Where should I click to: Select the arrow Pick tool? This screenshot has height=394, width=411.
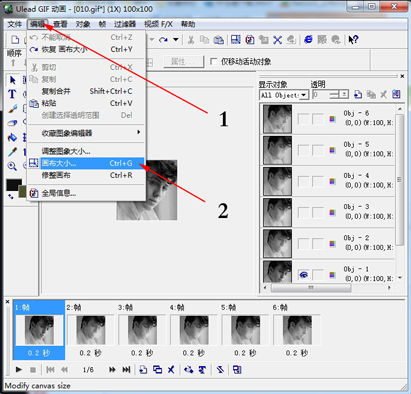(x=13, y=80)
